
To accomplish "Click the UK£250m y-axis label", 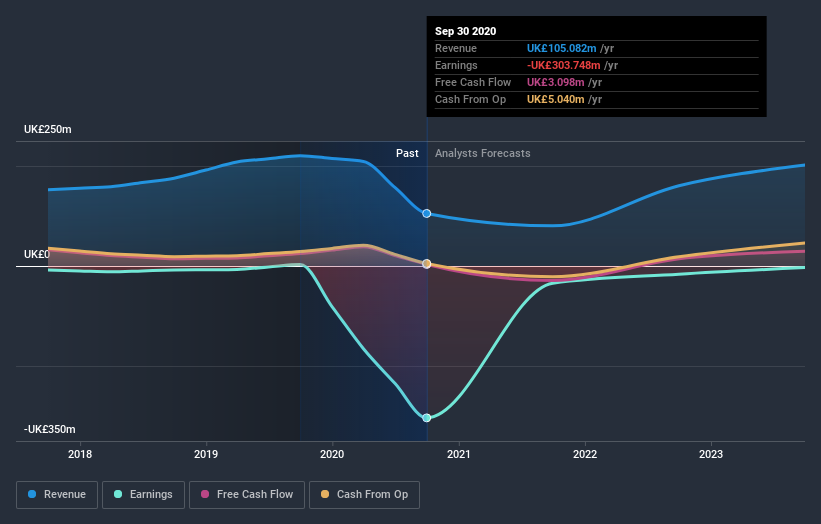I will [x=48, y=129].
